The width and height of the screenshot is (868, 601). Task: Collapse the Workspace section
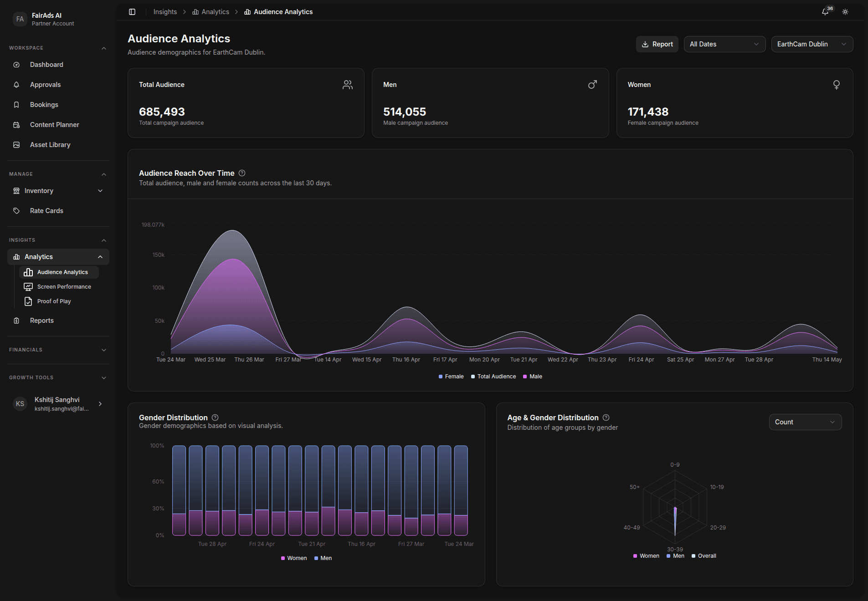click(x=104, y=48)
